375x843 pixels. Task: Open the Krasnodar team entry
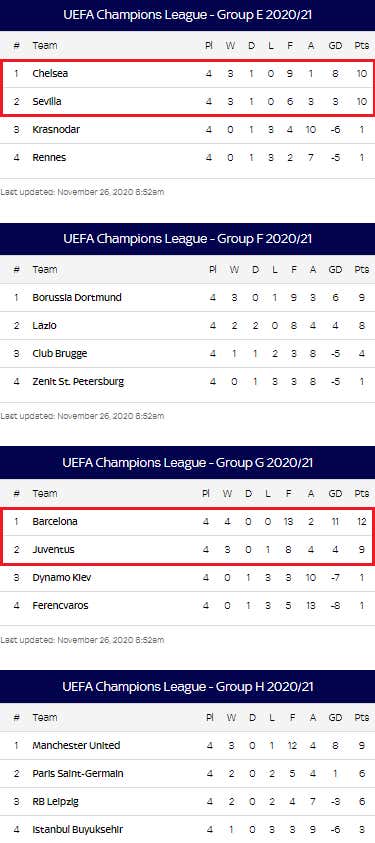click(56, 130)
